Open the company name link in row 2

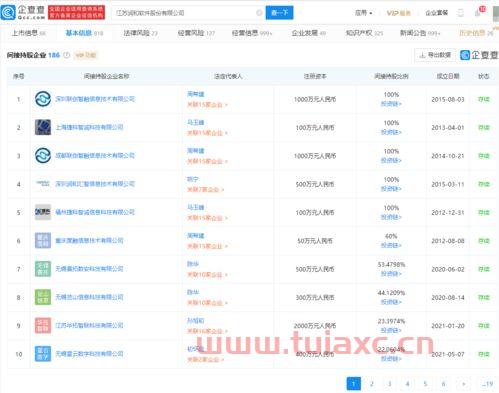tap(89, 127)
